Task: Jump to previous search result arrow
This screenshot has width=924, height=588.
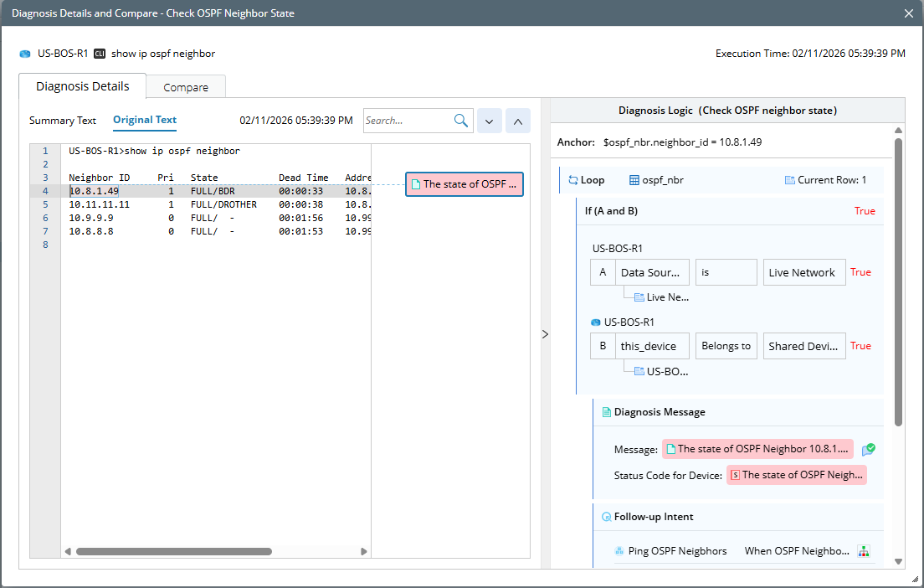Action: (x=517, y=121)
